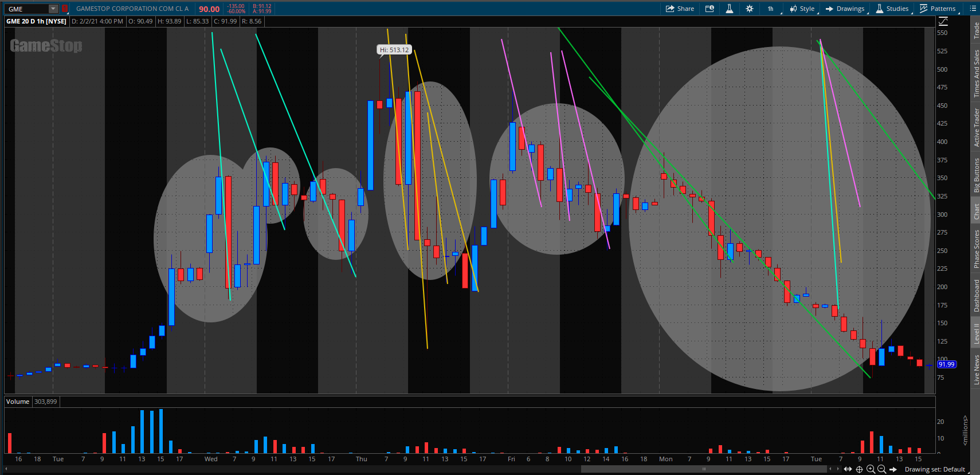Click the low value L: 85.33
The height and width of the screenshot is (475, 980).
point(198,21)
